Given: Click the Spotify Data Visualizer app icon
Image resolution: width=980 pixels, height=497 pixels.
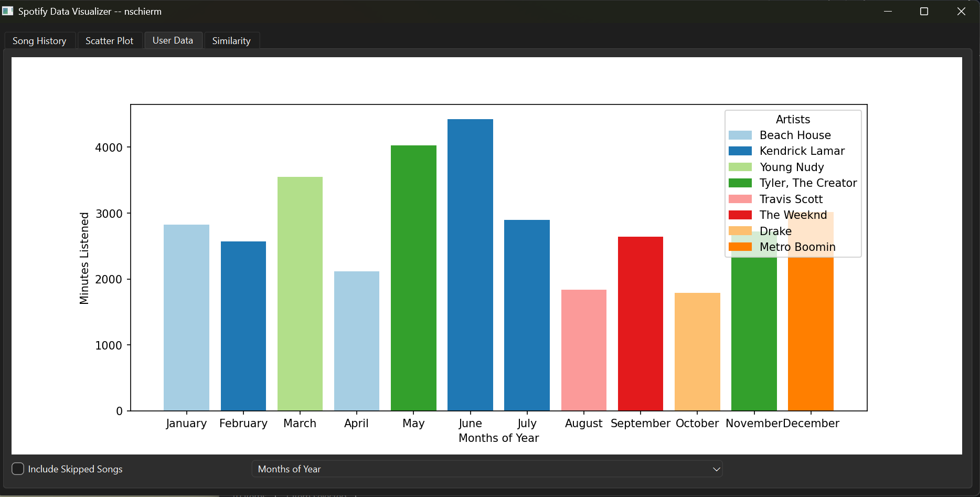Looking at the screenshot, I should pyautogui.click(x=8, y=11).
